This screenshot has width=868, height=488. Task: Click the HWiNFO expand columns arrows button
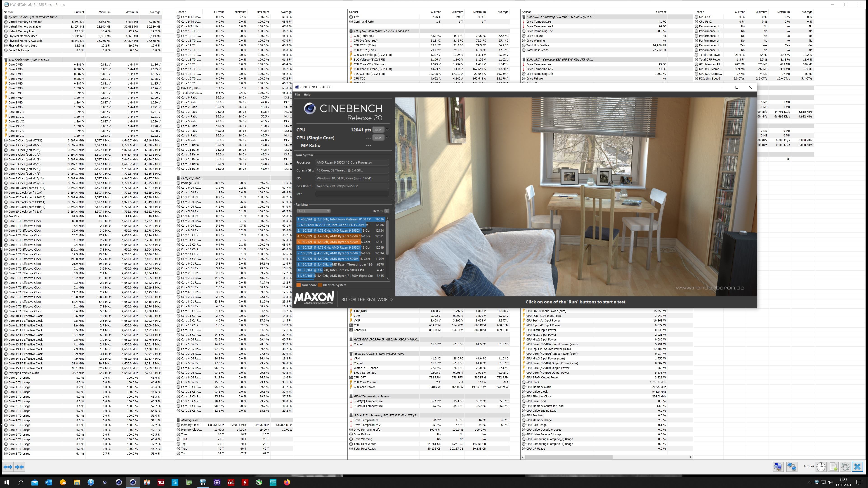click(8, 467)
